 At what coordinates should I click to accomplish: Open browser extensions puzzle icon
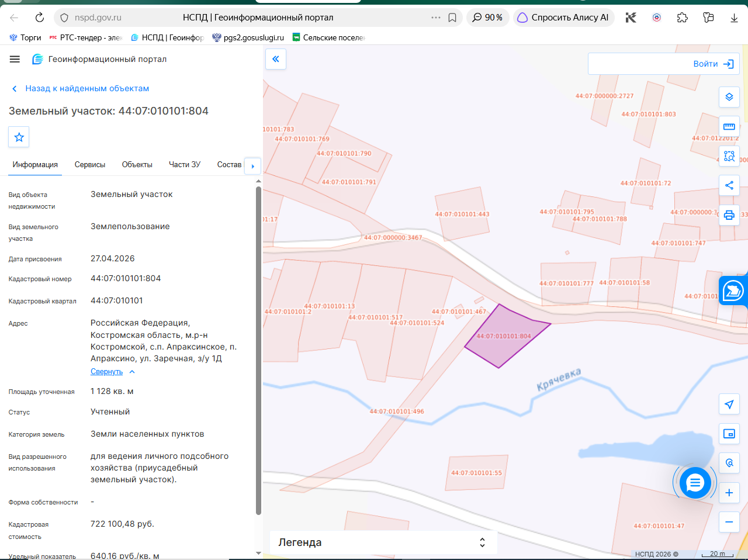pyautogui.click(x=683, y=18)
